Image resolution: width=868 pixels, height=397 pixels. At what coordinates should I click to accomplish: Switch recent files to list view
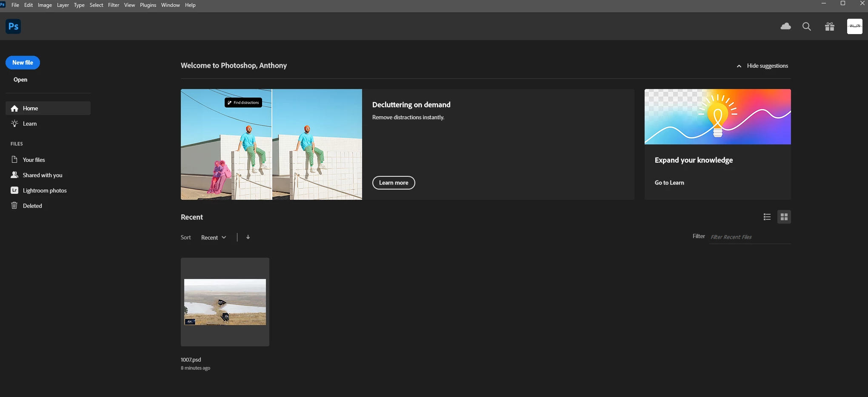coord(767,217)
